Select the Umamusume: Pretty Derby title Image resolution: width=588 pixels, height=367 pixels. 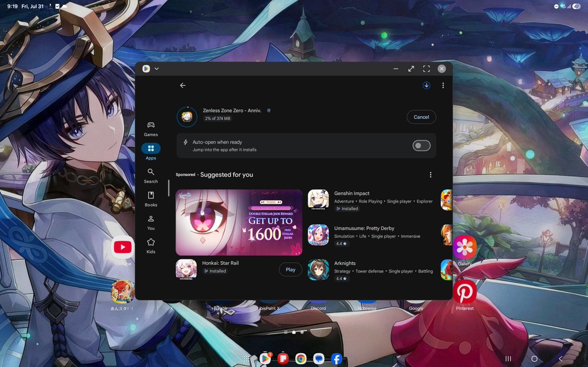[x=364, y=228]
